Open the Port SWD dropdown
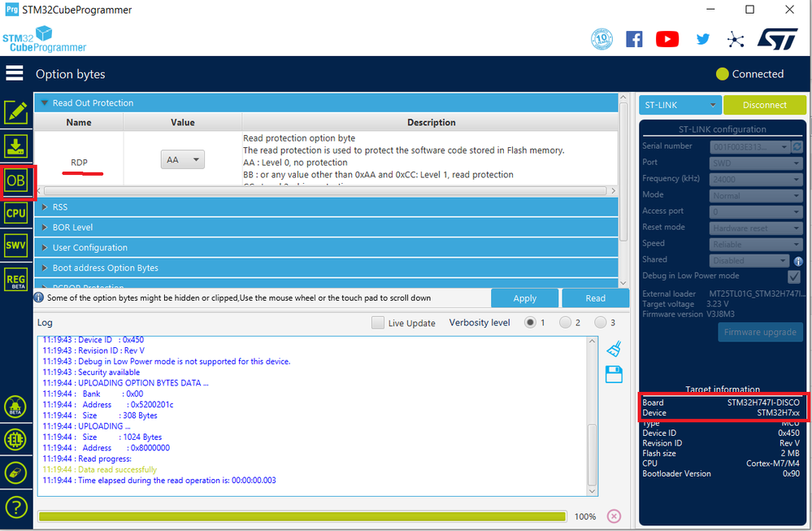The height and width of the screenshot is (531, 812). 756,163
